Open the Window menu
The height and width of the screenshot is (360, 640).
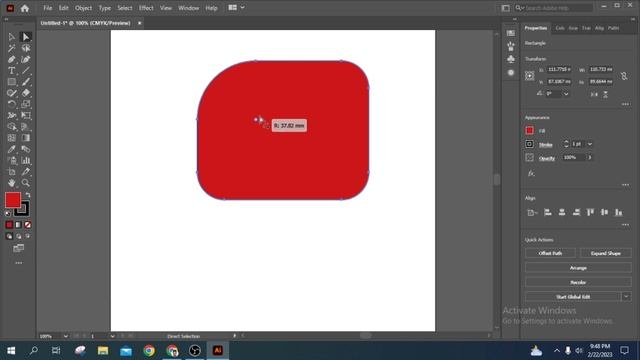pyautogui.click(x=189, y=8)
